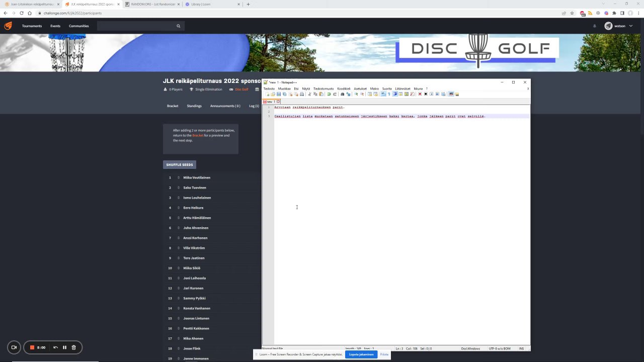Screen dimensions: 644x362
Task: Click Lopeta jakaminen stop-sharing button
Action: (361, 354)
